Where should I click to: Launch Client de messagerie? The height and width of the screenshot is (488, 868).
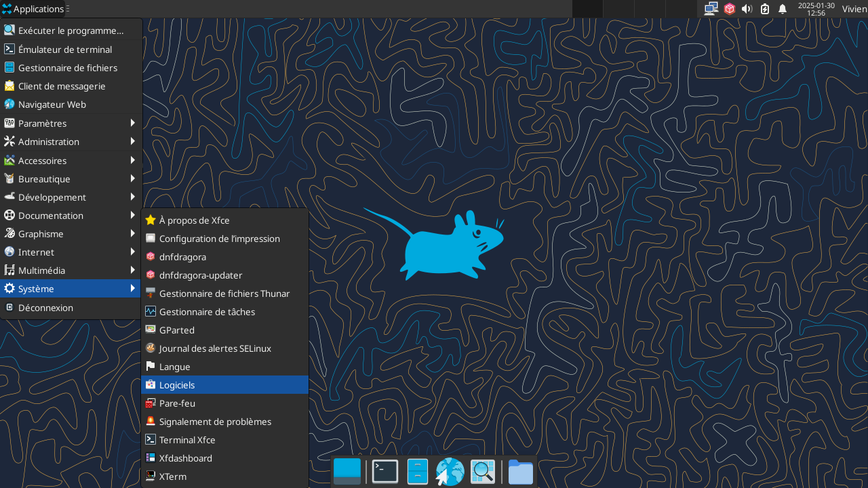(x=71, y=86)
